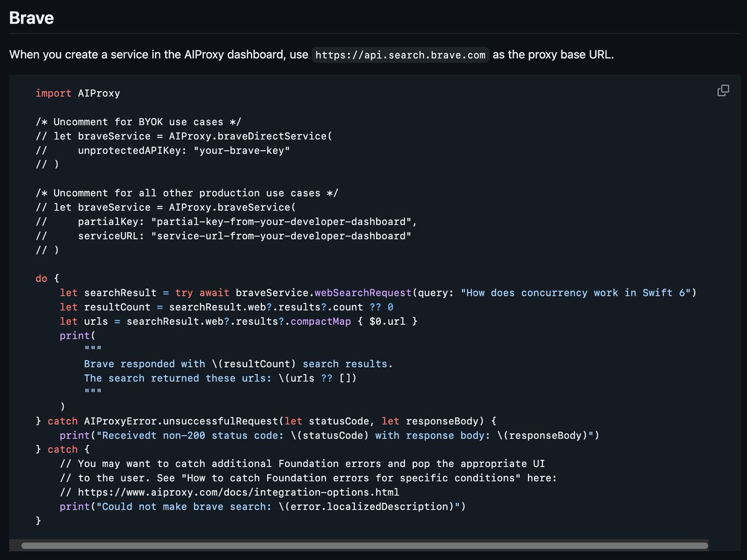This screenshot has height=560, width=747.
Task: Click 'Uncomment for all other production use cases'
Action: coord(187,193)
